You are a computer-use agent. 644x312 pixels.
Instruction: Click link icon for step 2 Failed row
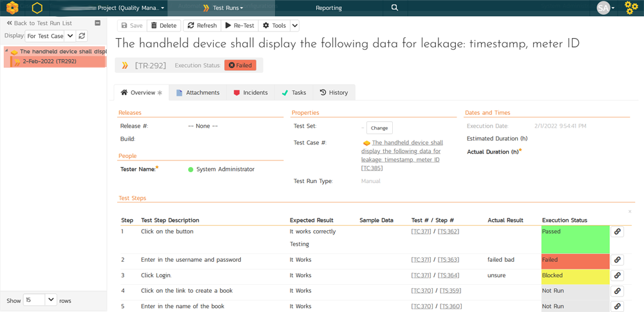click(x=617, y=260)
